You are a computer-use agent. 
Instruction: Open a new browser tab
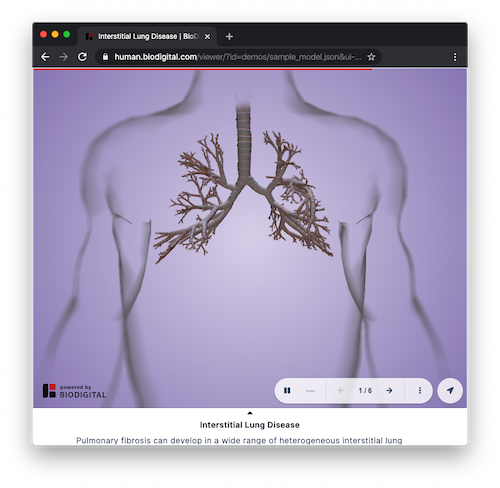click(x=229, y=36)
